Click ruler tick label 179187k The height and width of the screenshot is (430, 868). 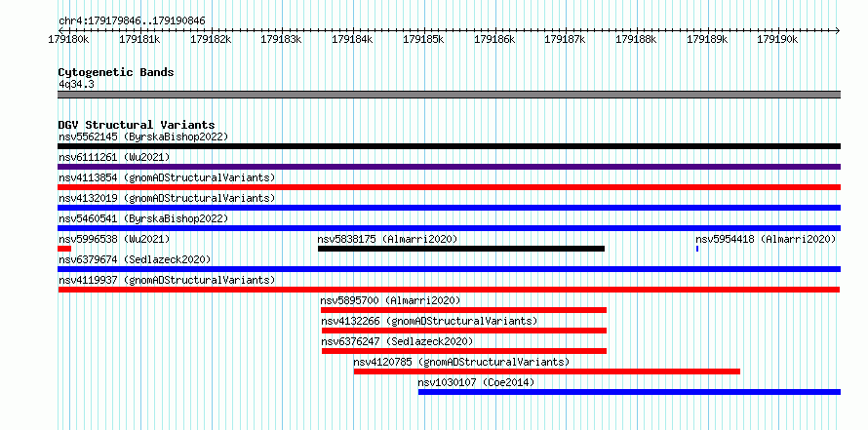566,39
